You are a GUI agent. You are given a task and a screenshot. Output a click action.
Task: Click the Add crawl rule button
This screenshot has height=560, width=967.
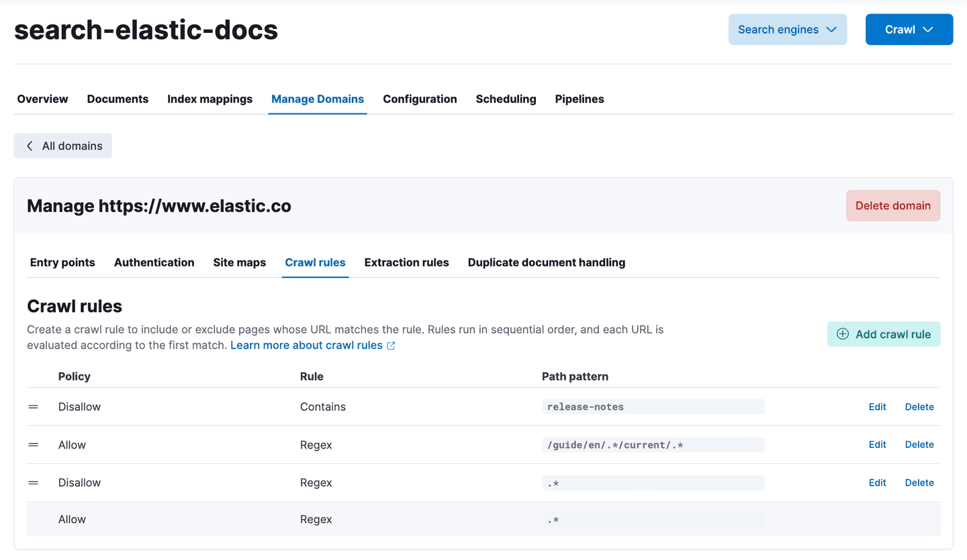884,334
